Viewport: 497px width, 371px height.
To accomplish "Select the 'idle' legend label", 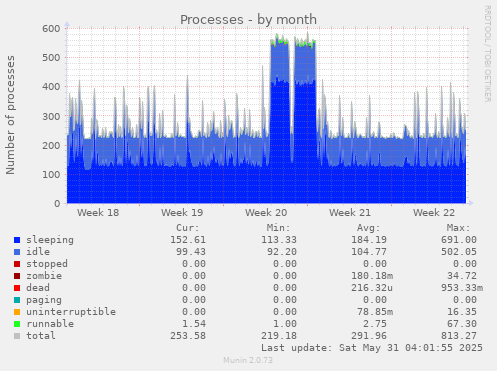I will point(38,252).
